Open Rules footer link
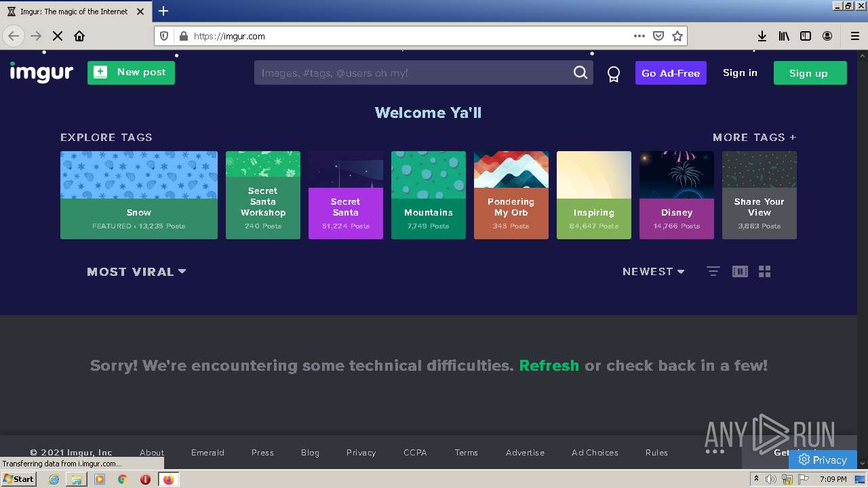The width and height of the screenshot is (868, 488). point(656,453)
